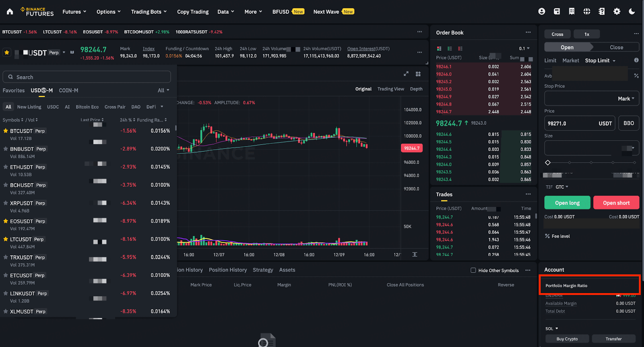Click the Open long button
Viewport: 644px width, 347px height.
point(567,202)
